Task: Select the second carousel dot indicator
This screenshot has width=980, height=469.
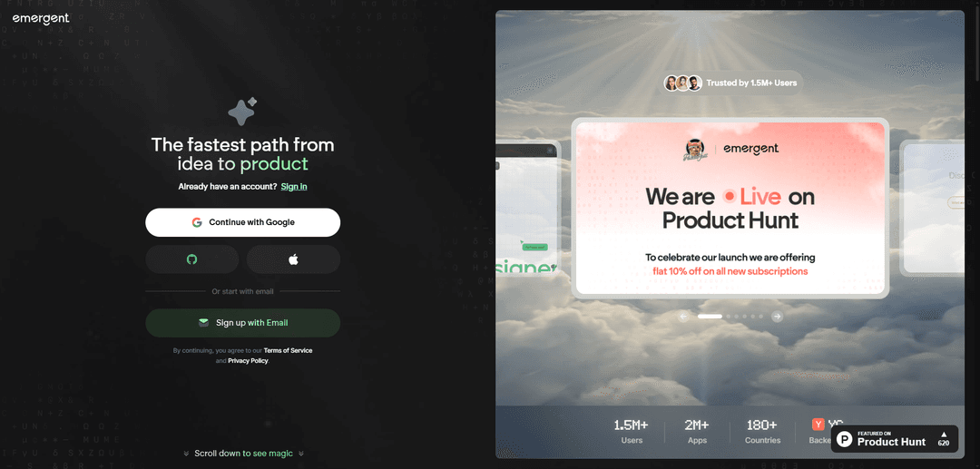Action: [x=728, y=317]
